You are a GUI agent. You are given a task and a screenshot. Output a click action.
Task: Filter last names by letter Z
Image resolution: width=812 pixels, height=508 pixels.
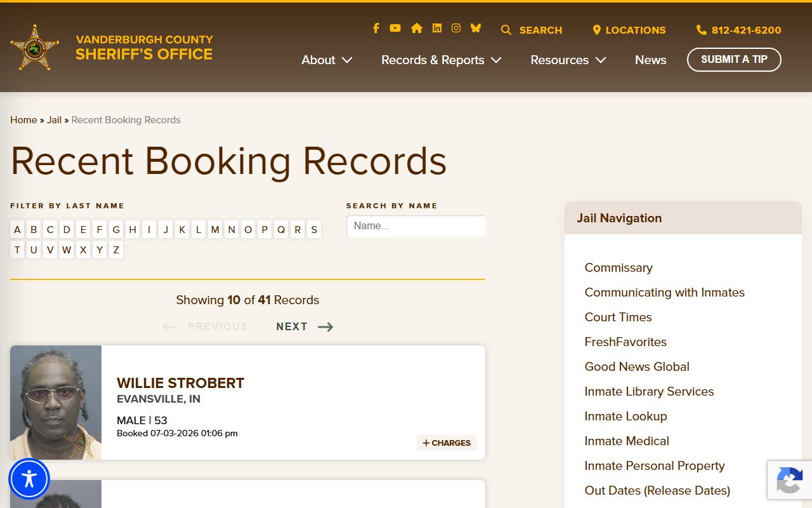(x=116, y=250)
